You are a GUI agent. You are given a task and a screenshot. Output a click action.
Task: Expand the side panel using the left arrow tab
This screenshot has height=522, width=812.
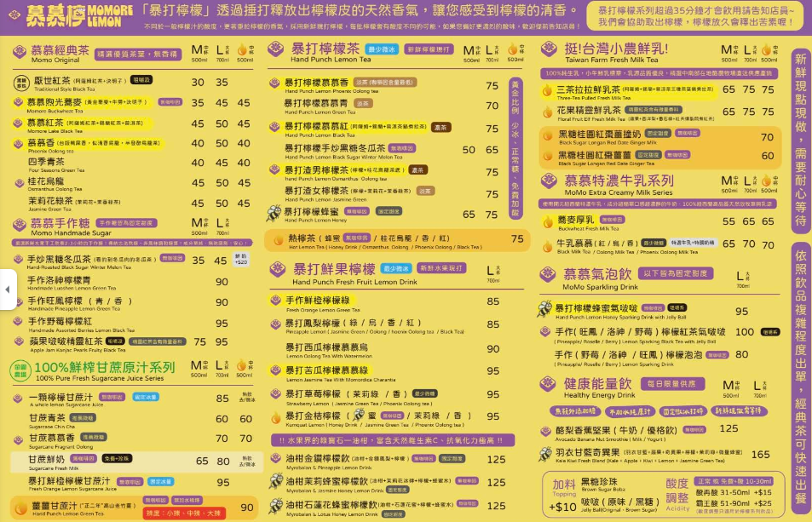coord(9,290)
